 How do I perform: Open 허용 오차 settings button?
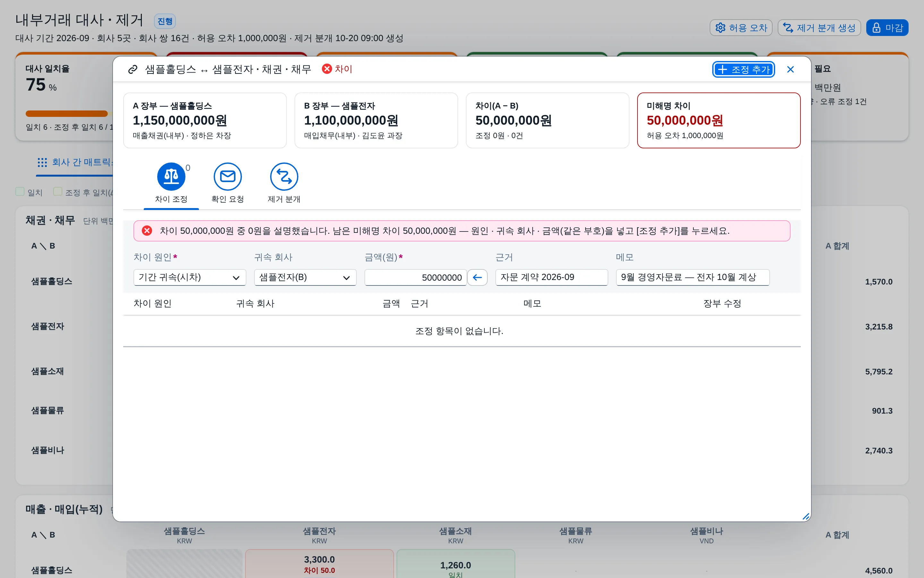coord(741,28)
